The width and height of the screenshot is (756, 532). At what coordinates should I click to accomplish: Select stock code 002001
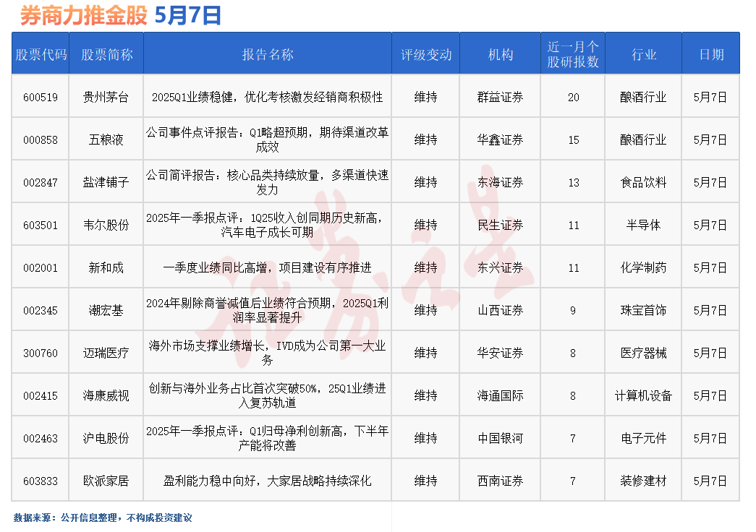click(41, 268)
